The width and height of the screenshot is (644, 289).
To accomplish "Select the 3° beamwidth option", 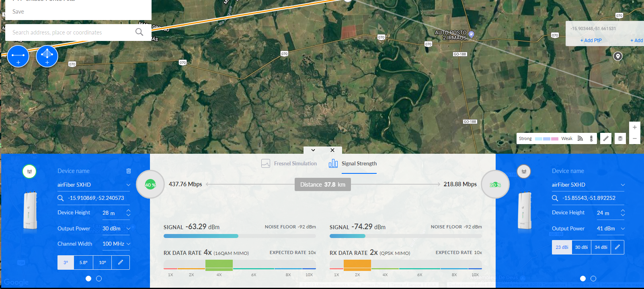I will [x=66, y=263].
